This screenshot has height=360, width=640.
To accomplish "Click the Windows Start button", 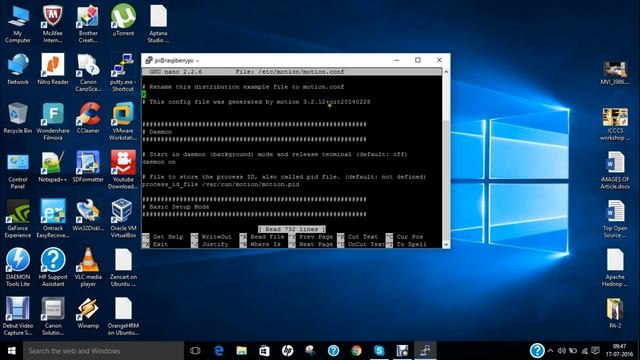I will tap(11, 351).
